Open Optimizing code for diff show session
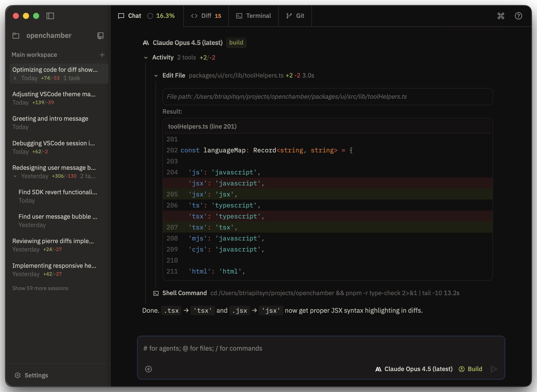Screen dimensions: 537x392 click(59, 74)
